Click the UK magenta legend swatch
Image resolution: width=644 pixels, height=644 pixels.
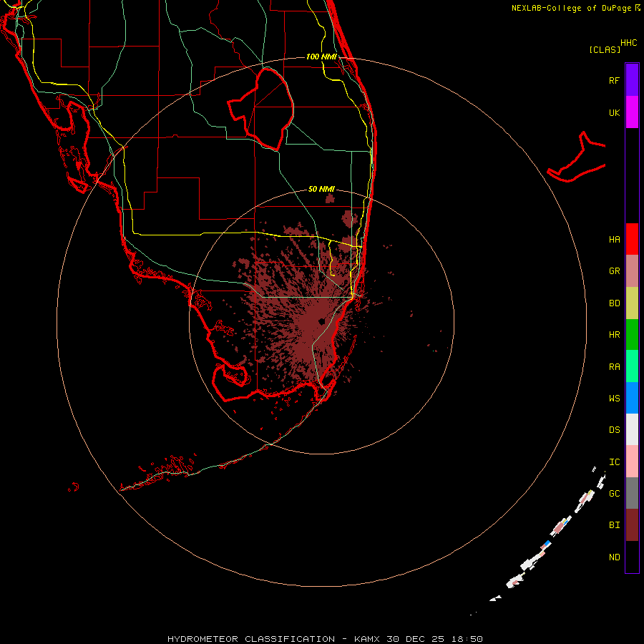coord(632,112)
